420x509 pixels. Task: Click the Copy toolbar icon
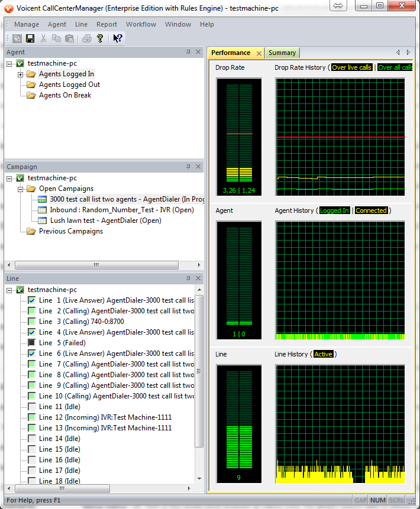click(56, 38)
